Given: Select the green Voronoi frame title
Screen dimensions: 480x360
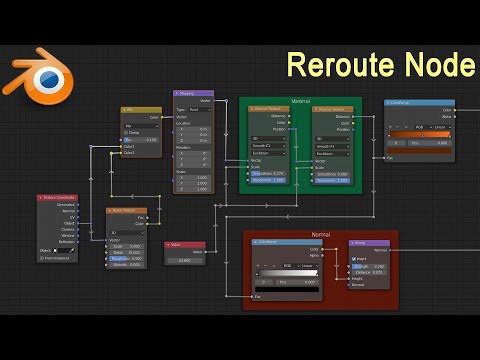Looking at the screenshot, I should 301,101.
